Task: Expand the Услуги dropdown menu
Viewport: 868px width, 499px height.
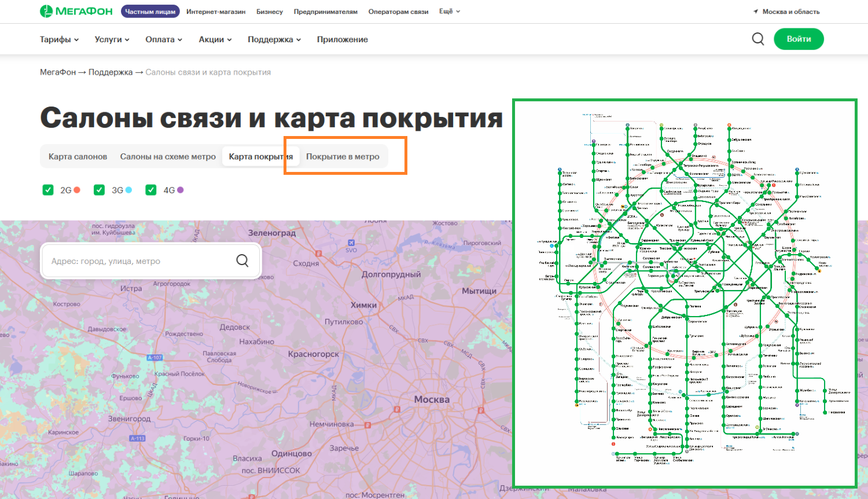Action: [112, 39]
